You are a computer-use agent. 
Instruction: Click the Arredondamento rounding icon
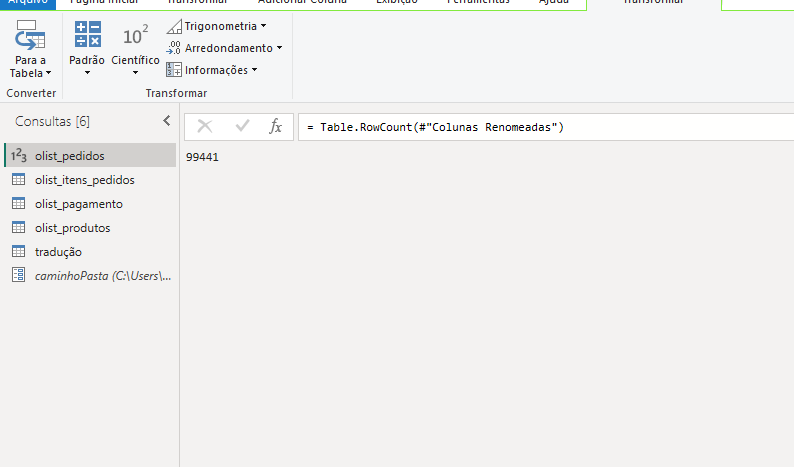coord(174,48)
